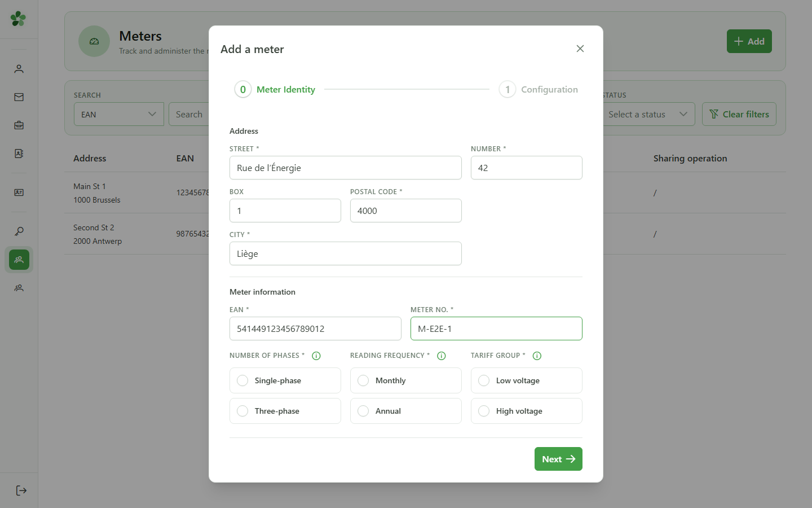Go to Configuration step

pyautogui.click(x=539, y=89)
